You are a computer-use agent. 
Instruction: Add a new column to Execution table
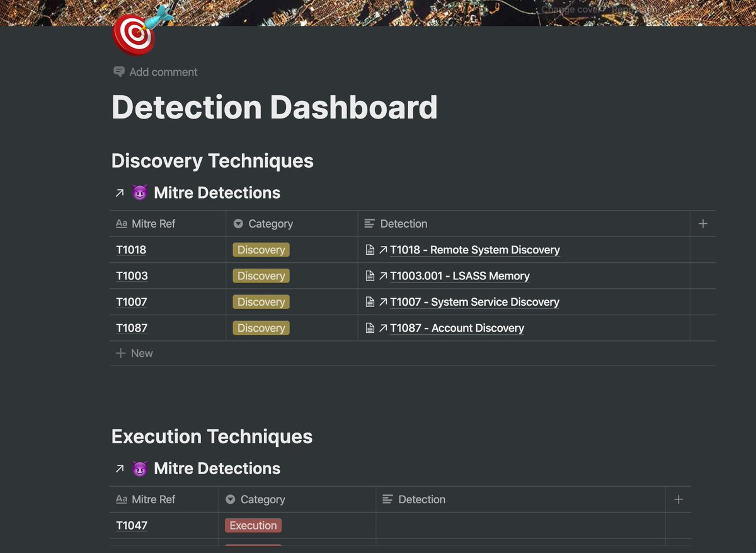pyautogui.click(x=679, y=499)
